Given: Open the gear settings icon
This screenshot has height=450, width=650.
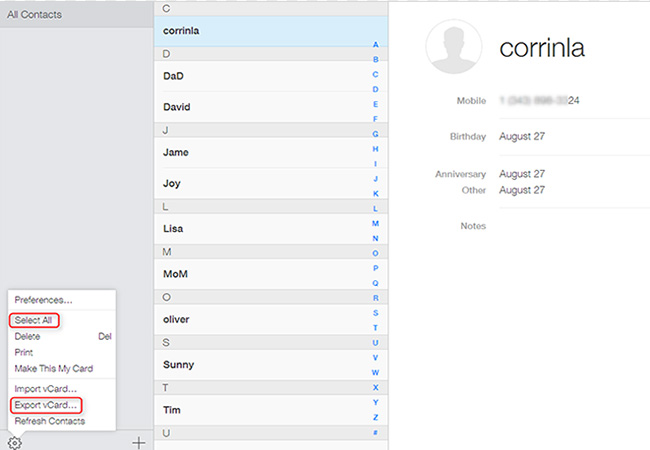Looking at the screenshot, I should tap(15, 443).
